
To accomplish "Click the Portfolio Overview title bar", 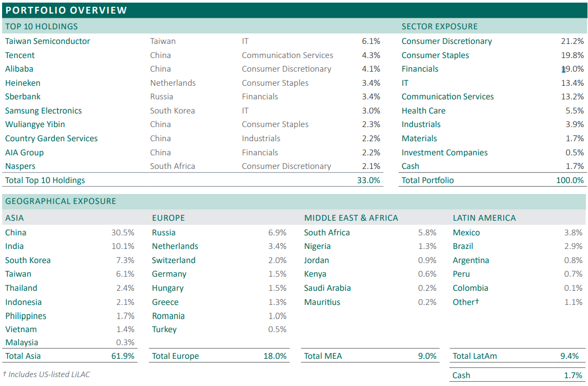I will coord(66,10).
